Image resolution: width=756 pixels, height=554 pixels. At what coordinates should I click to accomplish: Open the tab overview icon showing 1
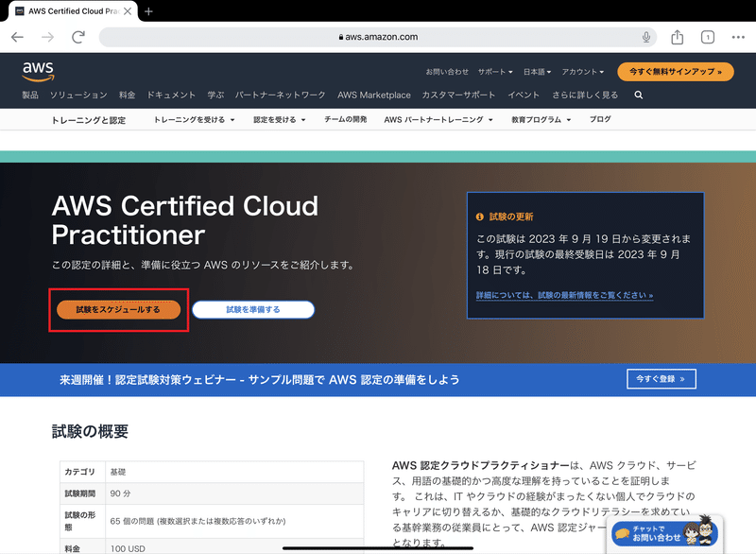tap(707, 37)
